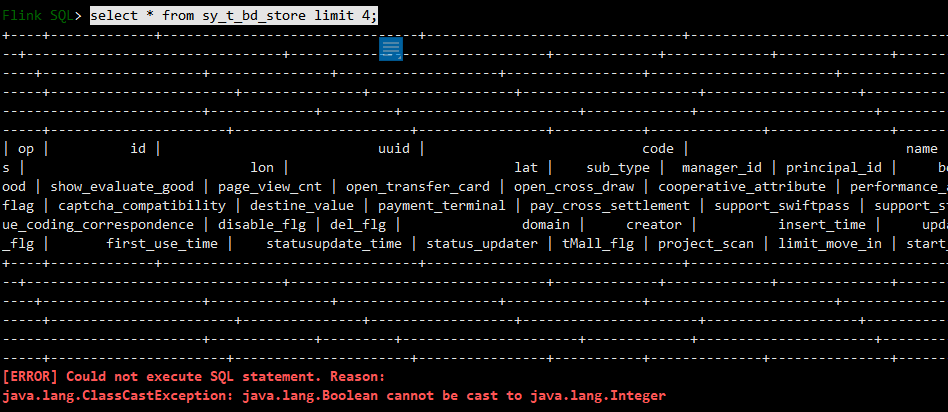This screenshot has width=948, height=412.
Task: Select the 'lon' column header
Action: coord(262,168)
